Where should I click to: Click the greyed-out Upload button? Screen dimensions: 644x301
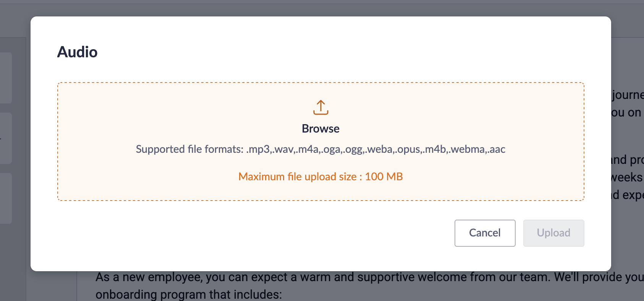click(x=553, y=233)
